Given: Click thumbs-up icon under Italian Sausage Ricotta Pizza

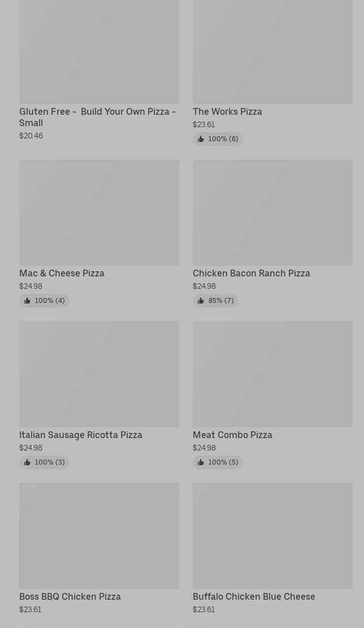Looking at the screenshot, I should click(27, 462).
